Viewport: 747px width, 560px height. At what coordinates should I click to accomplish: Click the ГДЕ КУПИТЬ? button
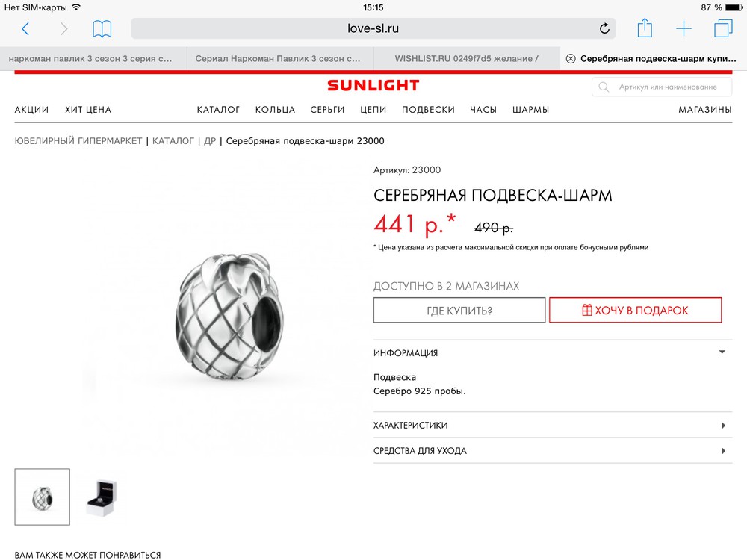tap(459, 310)
